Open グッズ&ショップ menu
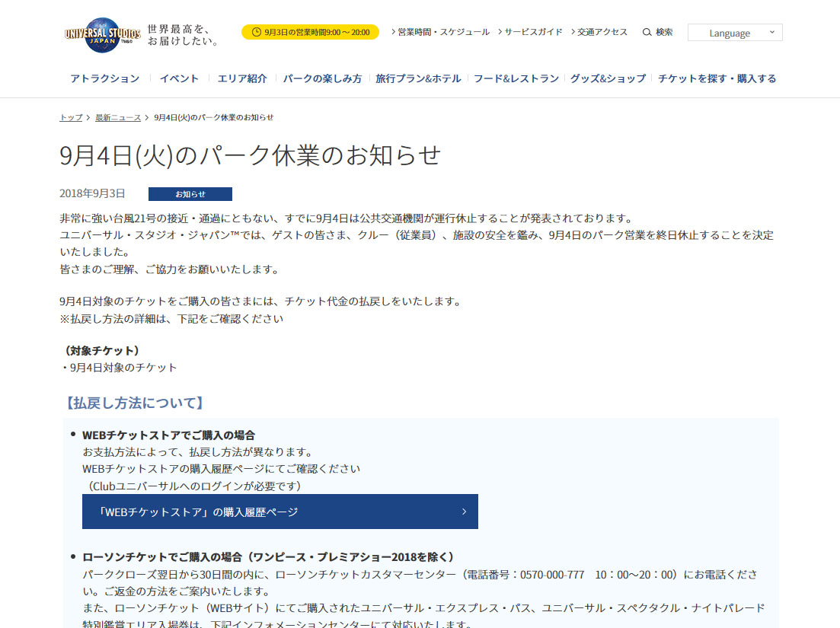 [608, 78]
